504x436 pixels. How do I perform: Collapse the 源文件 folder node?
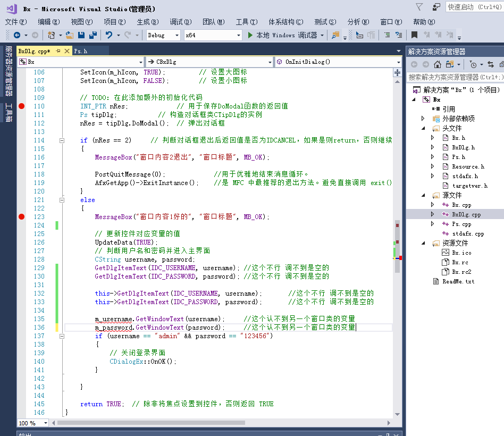423,195
